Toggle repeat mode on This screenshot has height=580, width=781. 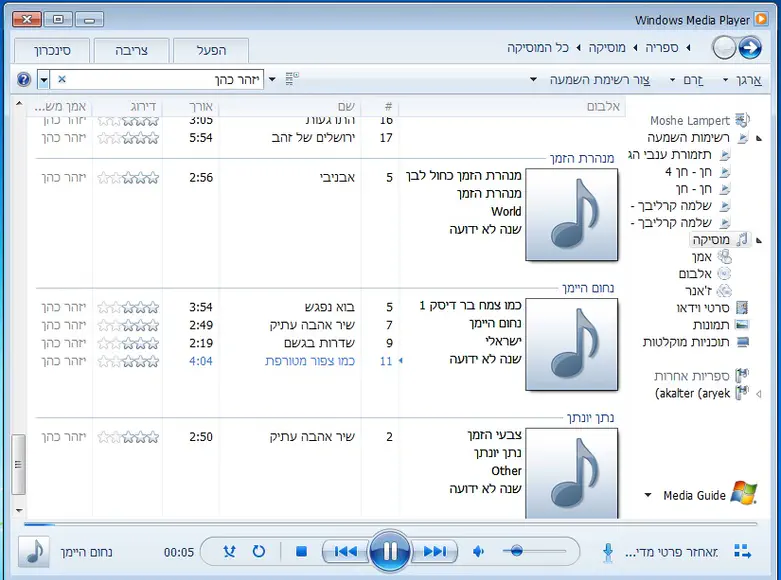258,551
